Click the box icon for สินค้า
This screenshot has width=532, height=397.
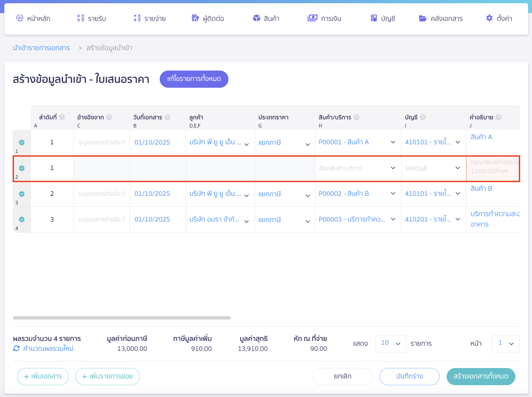256,18
